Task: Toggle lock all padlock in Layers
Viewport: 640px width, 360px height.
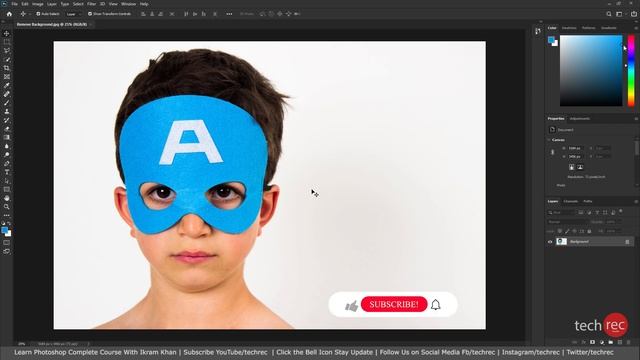Action: click(x=589, y=231)
